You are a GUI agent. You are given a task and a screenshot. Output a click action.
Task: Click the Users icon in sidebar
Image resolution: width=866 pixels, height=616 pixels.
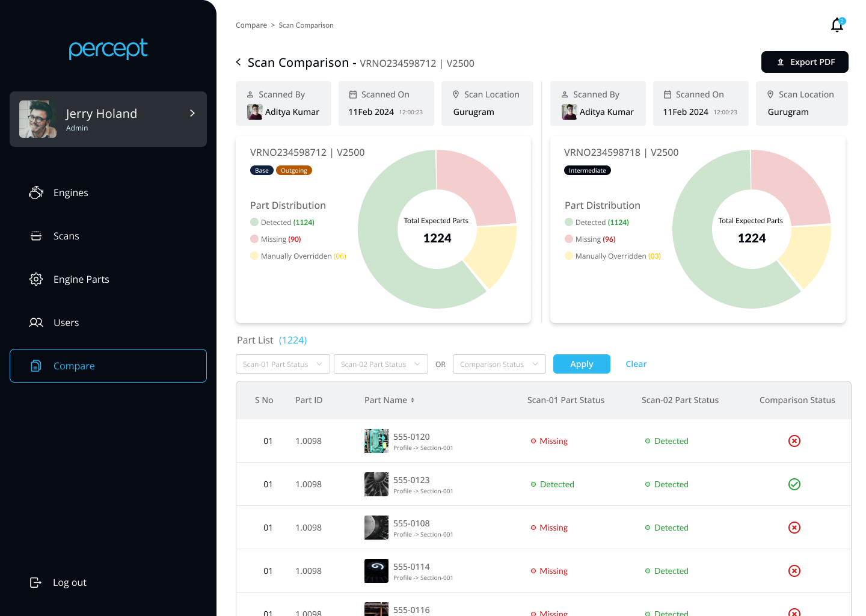point(36,322)
